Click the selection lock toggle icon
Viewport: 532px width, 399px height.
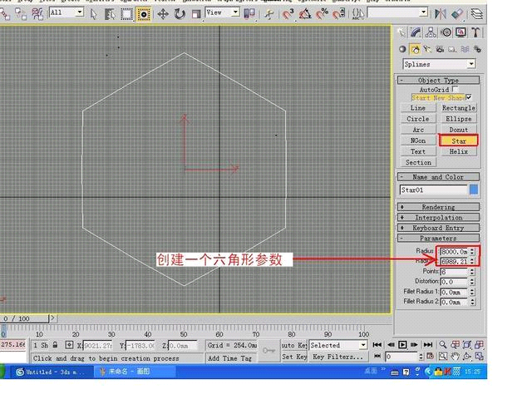[x=56, y=345]
